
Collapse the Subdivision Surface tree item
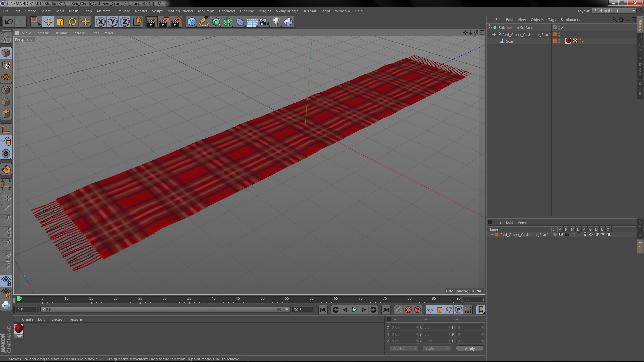click(490, 28)
